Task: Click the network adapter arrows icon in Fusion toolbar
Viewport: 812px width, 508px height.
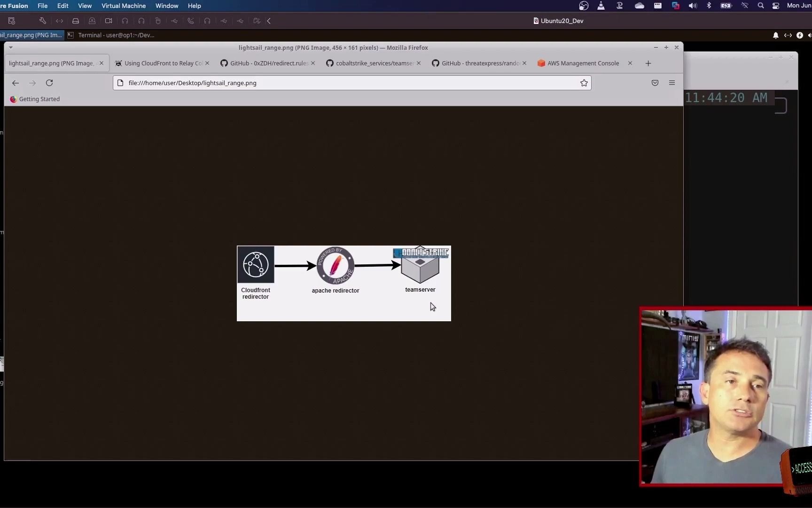Action: pyautogui.click(x=59, y=21)
